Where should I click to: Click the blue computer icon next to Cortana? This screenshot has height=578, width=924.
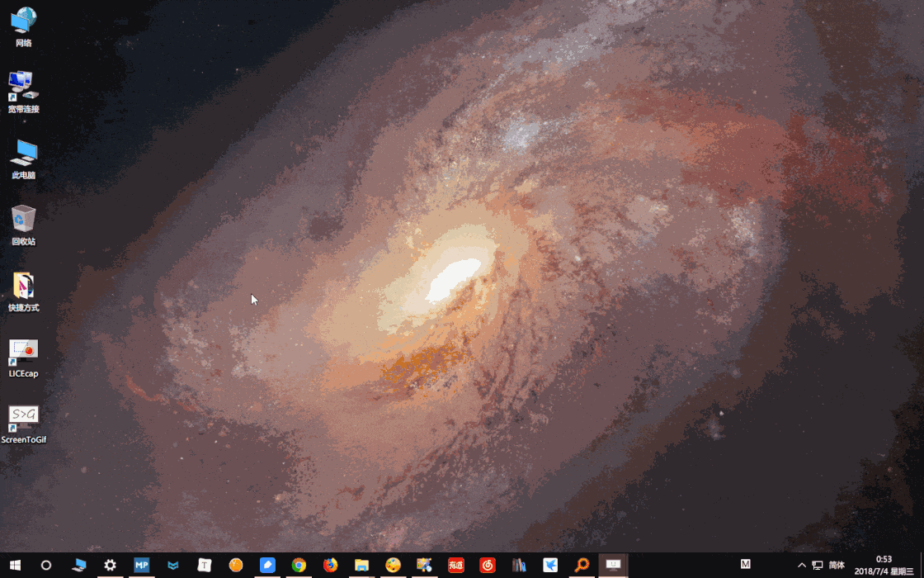tap(78, 565)
